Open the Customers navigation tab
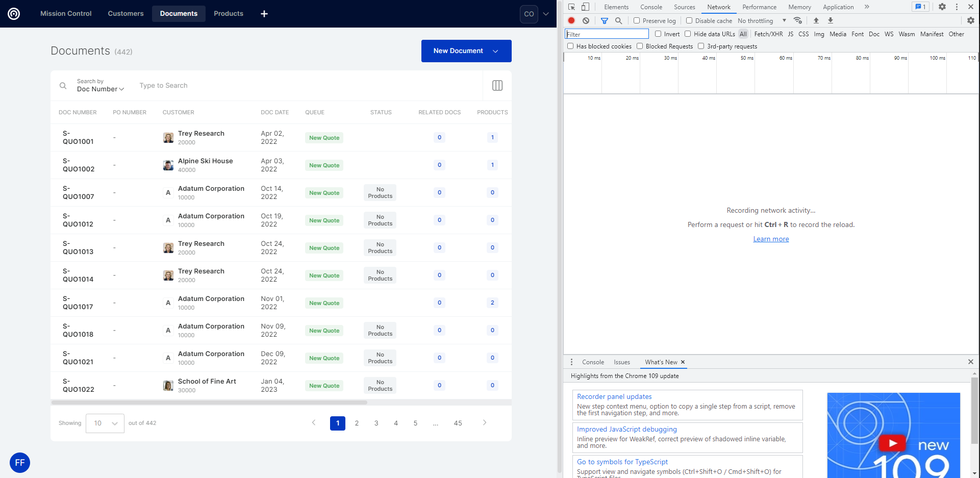 [125, 14]
